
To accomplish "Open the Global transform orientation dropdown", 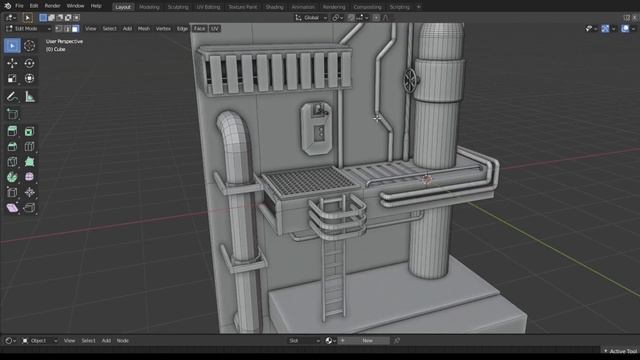I will coord(311,18).
